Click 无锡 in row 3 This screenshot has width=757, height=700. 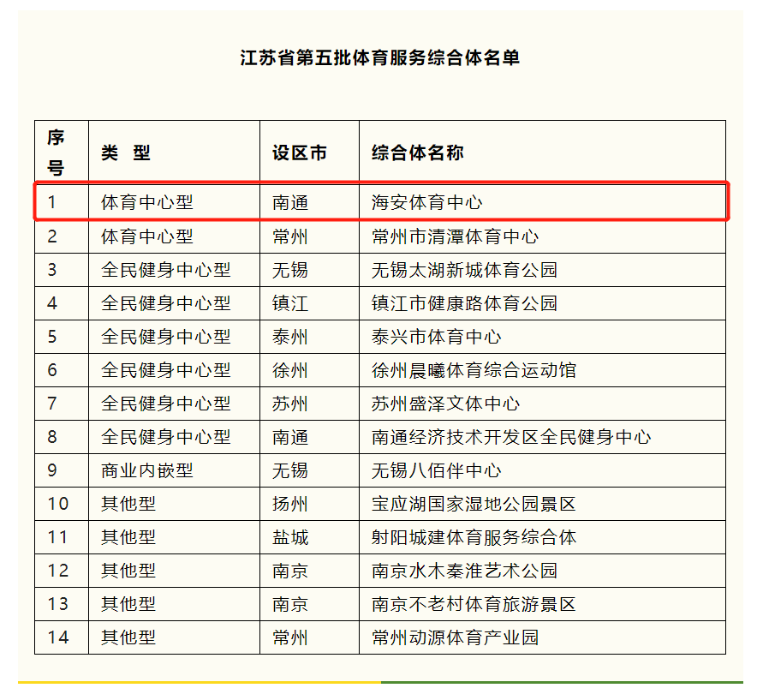click(x=290, y=270)
